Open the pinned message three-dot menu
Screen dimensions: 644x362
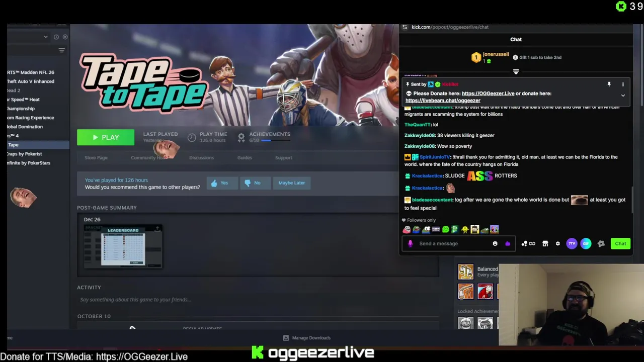pos(623,84)
